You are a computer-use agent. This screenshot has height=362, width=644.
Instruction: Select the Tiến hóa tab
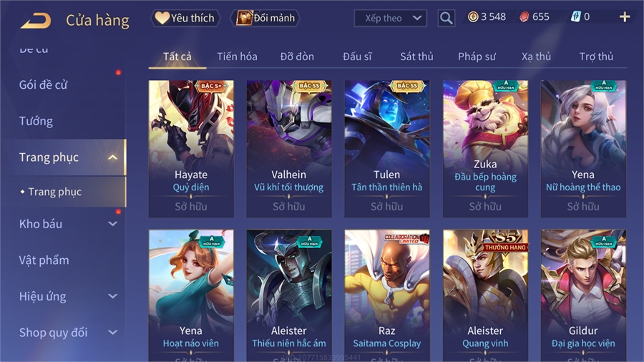[x=237, y=57]
